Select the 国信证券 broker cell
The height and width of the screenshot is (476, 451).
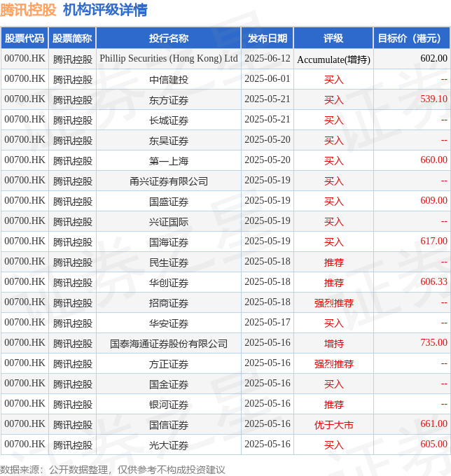pyautogui.click(x=169, y=426)
